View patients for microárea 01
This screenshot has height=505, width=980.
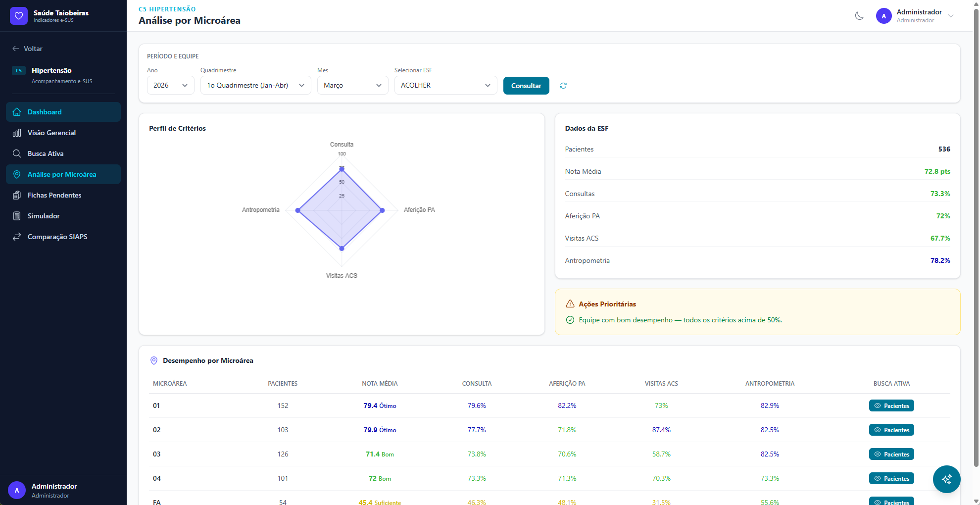click(891, 405)
